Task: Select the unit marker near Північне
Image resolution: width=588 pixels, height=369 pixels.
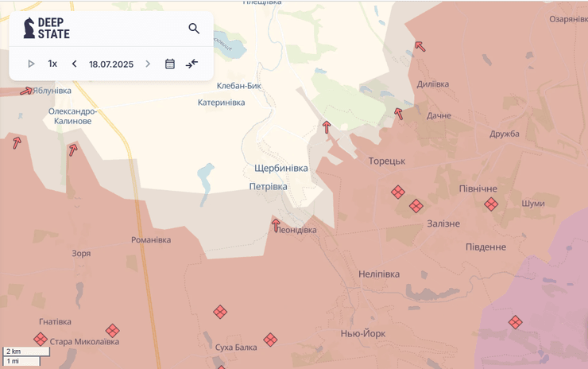Action: click(x=491, y=204)
